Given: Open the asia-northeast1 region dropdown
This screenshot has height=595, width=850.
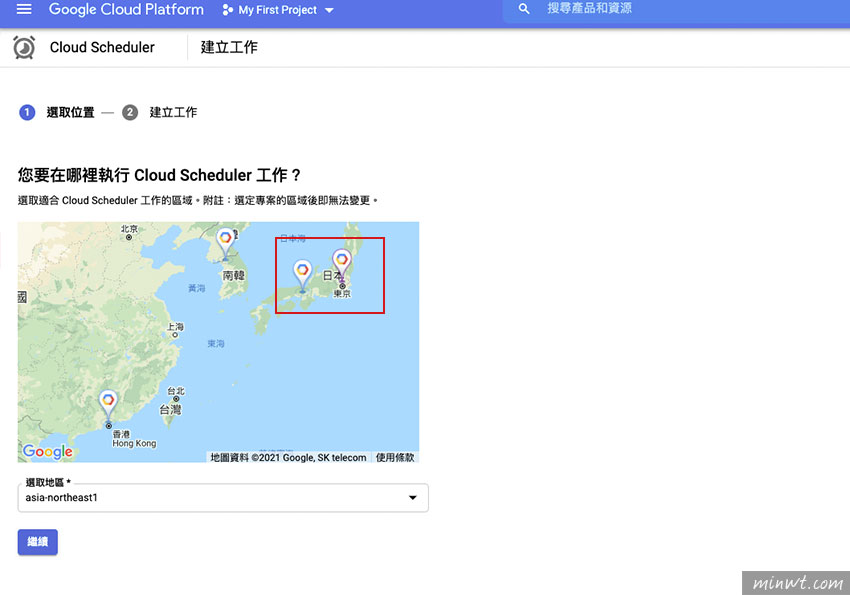Looking at the screenshot, I should 223,498.
